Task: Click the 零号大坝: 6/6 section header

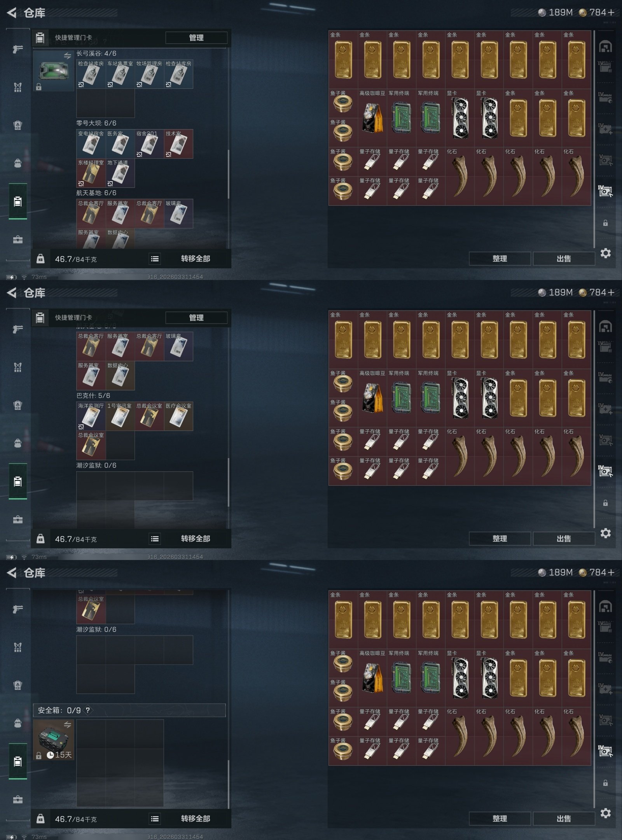Action: pyautogui.click(x=96, y=123)
